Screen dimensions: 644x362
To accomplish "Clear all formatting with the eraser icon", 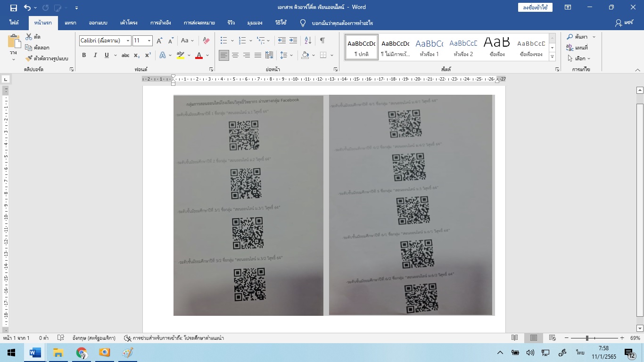I will [206, 41].
